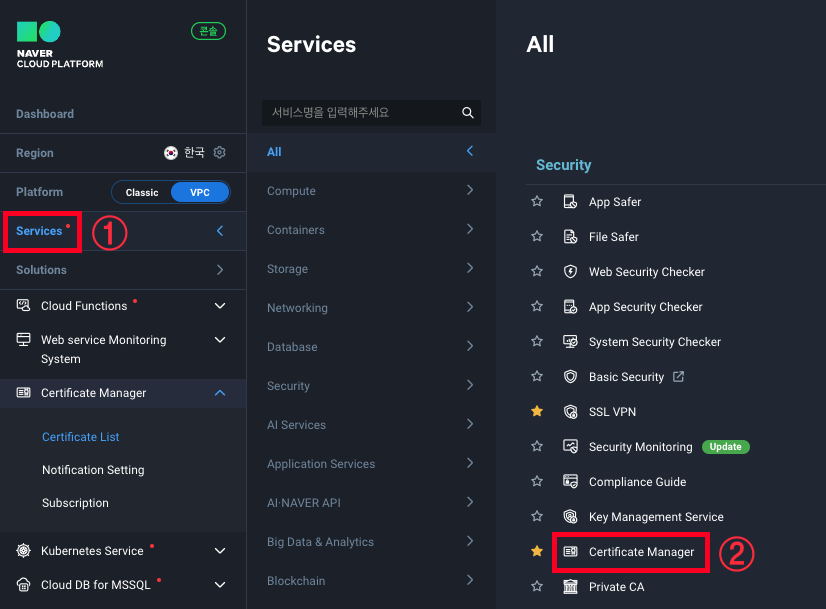Expand Web service Monitoring System chevron
The image size is (826, 609).
[x=220, y=340]
